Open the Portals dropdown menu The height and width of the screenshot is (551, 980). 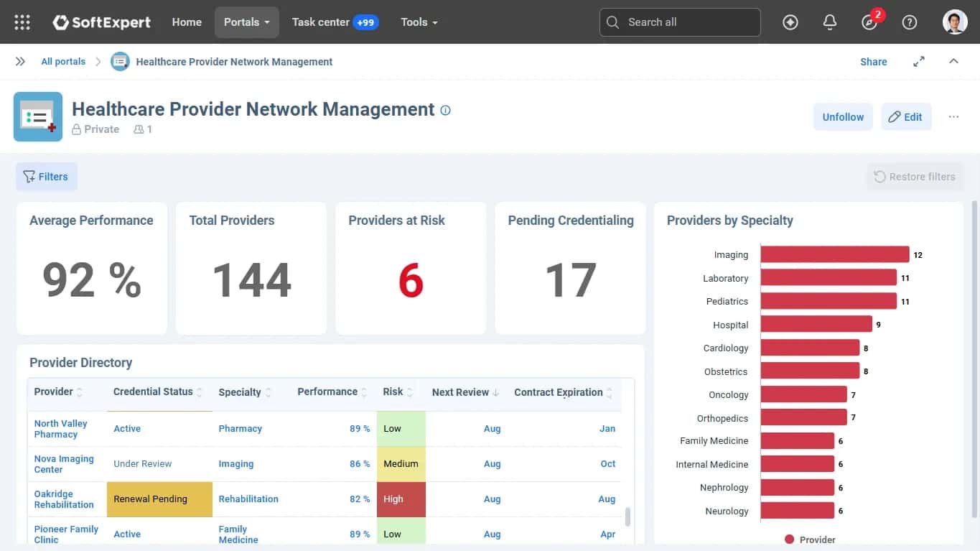246,22
